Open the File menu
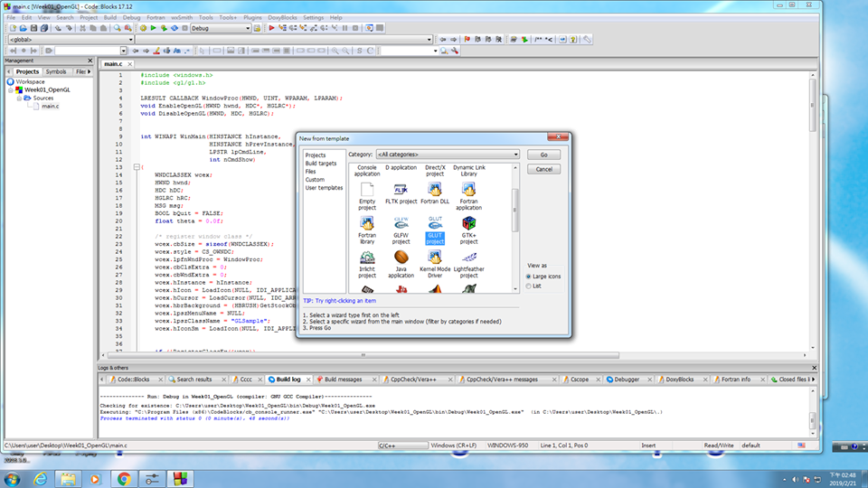The image size is (868, 488). tap(11, 18)
